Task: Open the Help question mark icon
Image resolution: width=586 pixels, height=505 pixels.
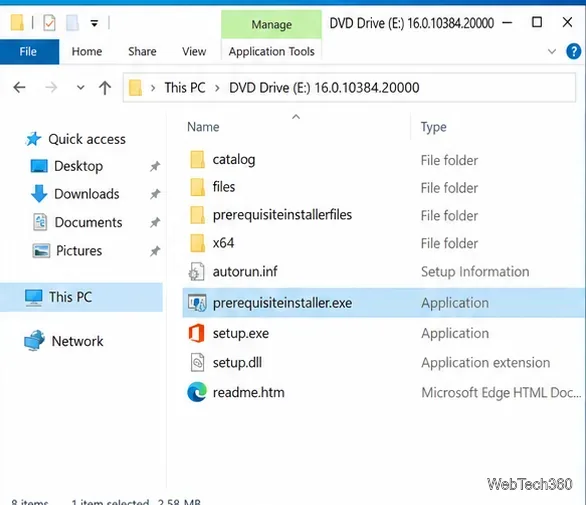Action: pos(573,52)
